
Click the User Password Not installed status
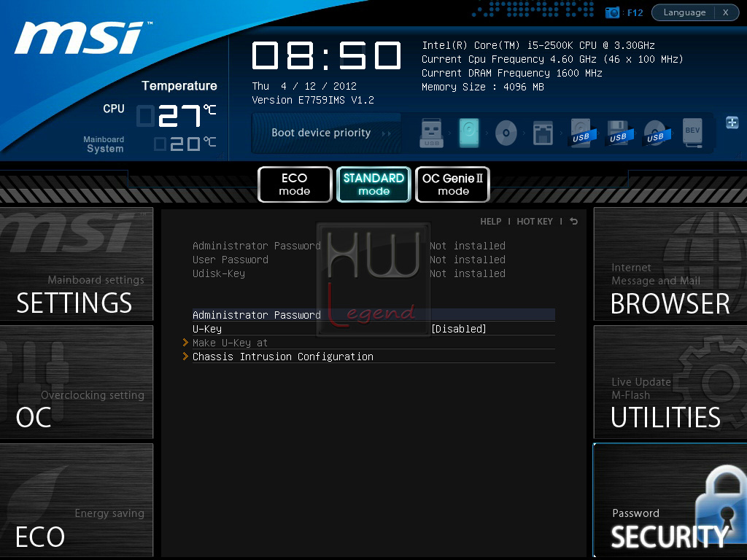[468, 260]
